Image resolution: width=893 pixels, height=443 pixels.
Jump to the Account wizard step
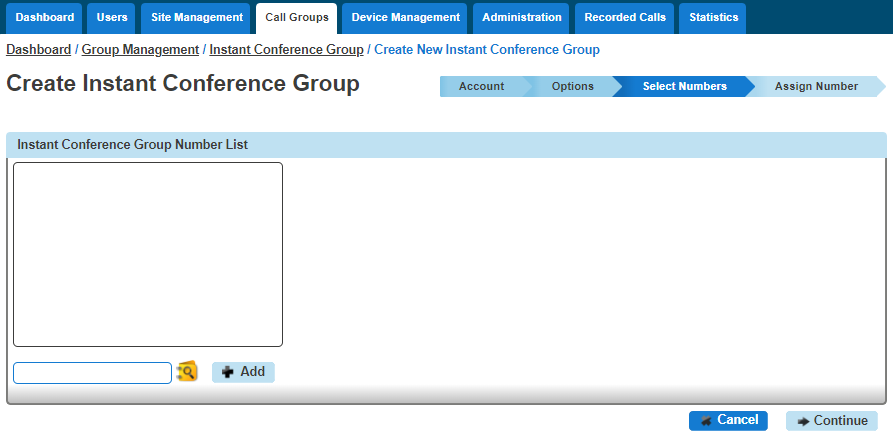tap(481, 87)
